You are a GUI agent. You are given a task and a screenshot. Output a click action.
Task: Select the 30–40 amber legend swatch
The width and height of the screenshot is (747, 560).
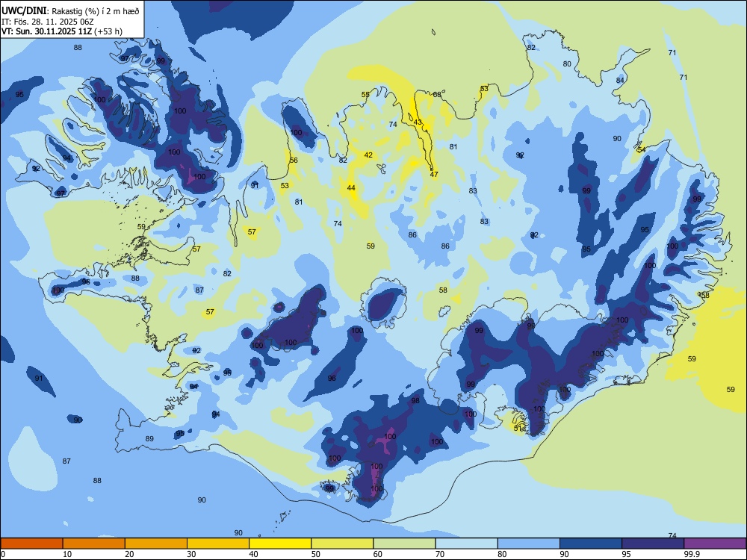tap(218, 544)
